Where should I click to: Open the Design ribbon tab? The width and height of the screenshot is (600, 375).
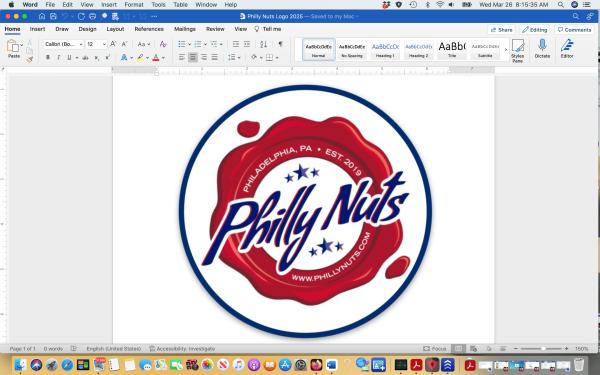[87, 29]
